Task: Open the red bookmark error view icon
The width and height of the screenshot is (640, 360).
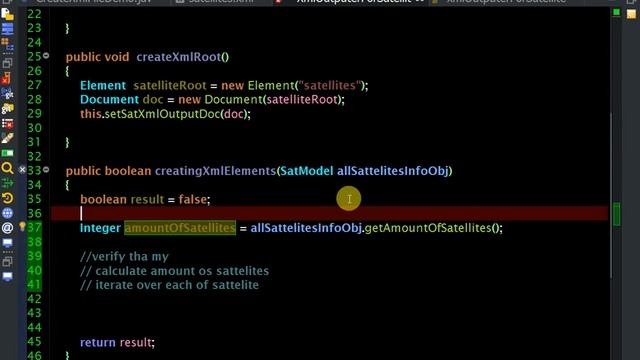Action: (x=7, y=78)
